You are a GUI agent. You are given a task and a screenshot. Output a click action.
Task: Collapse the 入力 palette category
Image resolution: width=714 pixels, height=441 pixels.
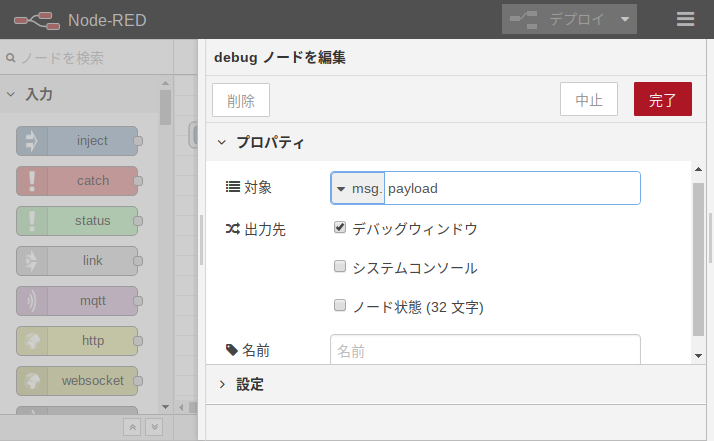pos(12,95)
